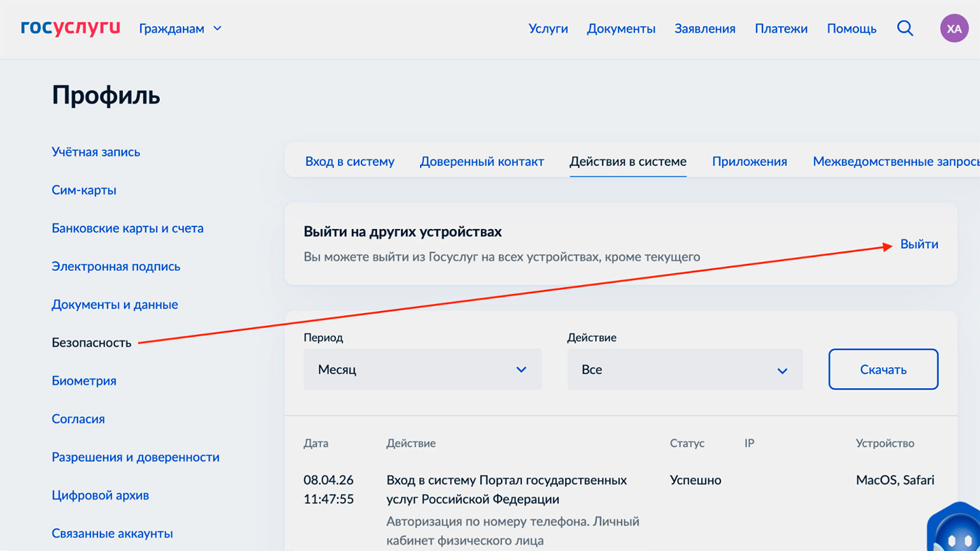The width and height of the screenshot is (980, 551).
Task: Open Цифровой архив from the sidebar
Action: click(100, 496)
